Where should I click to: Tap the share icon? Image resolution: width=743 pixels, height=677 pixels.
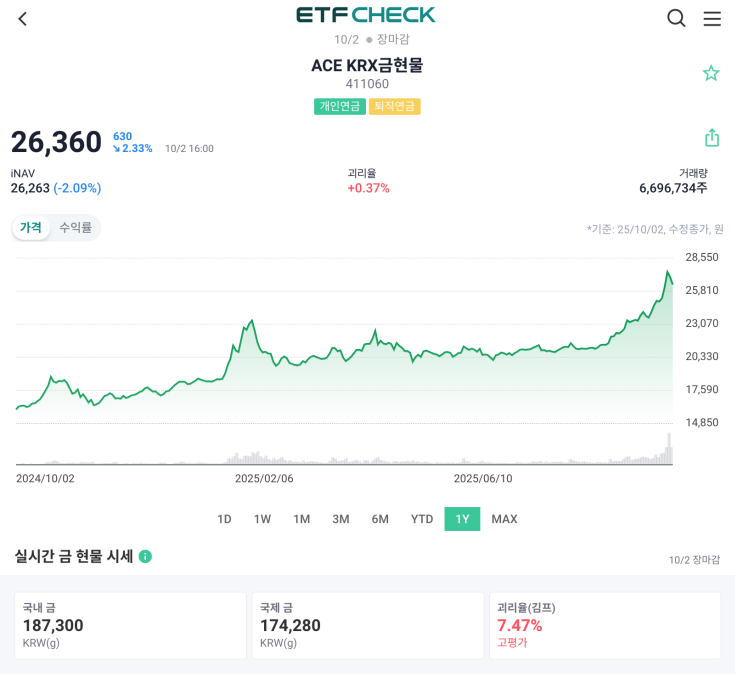click(712, 137)
